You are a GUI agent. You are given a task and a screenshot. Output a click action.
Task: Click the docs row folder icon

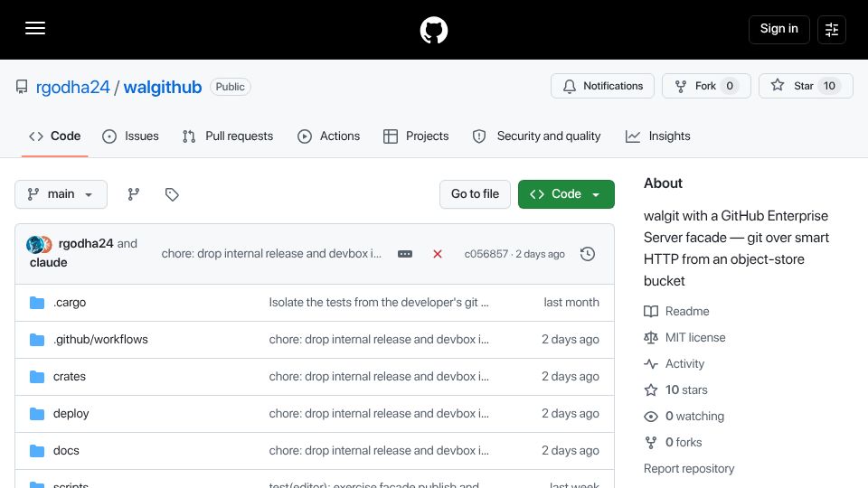click(x=37, y=451)
